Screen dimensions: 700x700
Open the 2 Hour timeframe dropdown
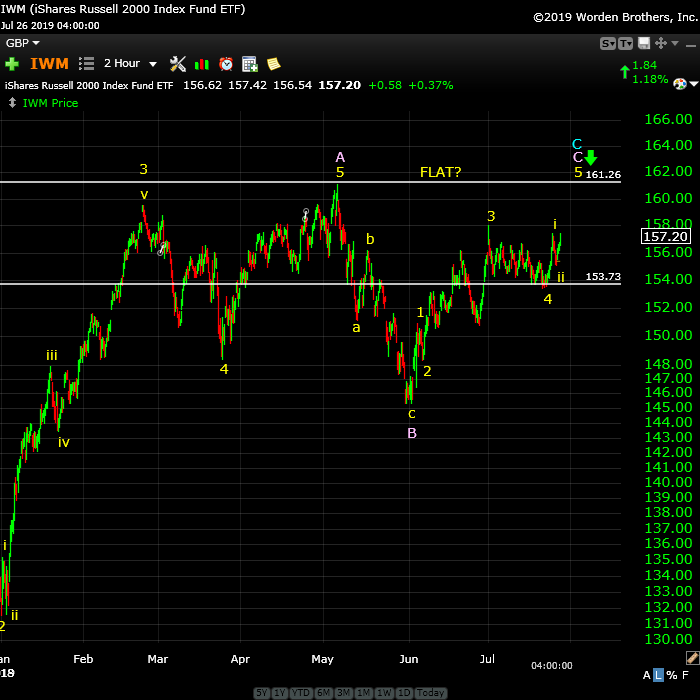pos(130,63)
